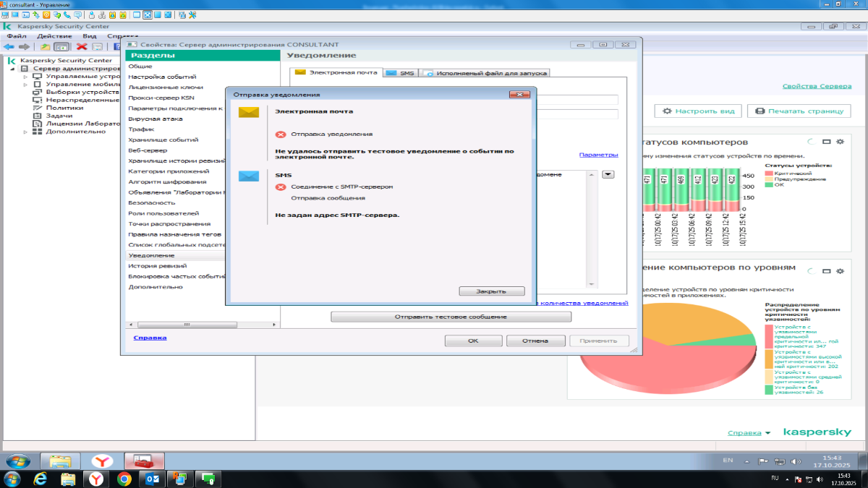Open gear settings of the computer statuses widget
This screenshot has height=488, width=868.
click(840, 142)
